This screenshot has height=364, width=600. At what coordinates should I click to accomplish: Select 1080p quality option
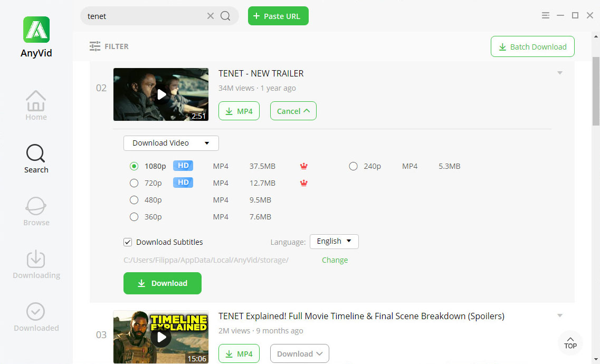coord(134,166)
